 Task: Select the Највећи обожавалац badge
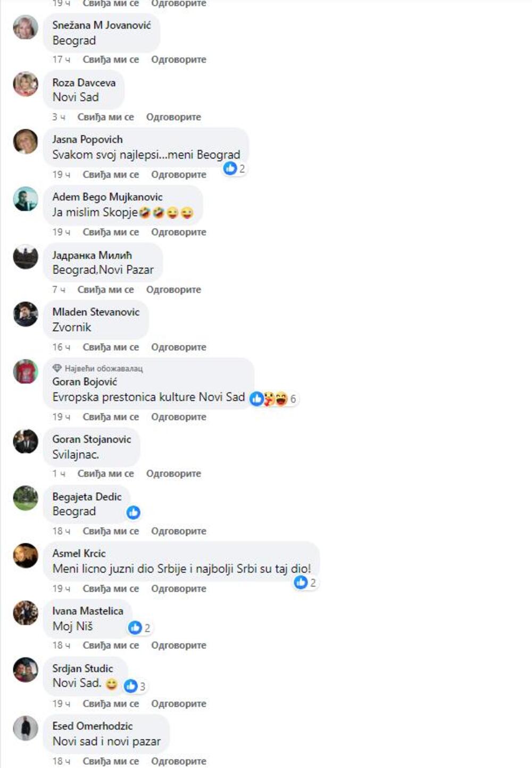tap(98, 368)
